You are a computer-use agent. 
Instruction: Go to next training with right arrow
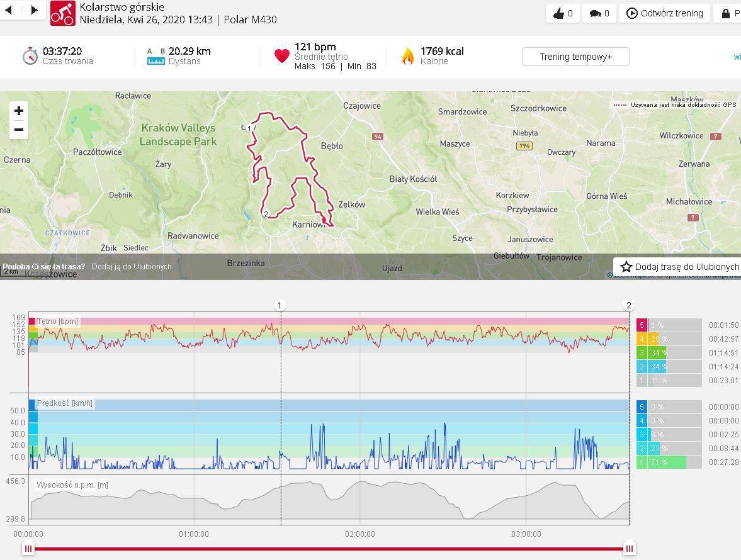point(34,10)
